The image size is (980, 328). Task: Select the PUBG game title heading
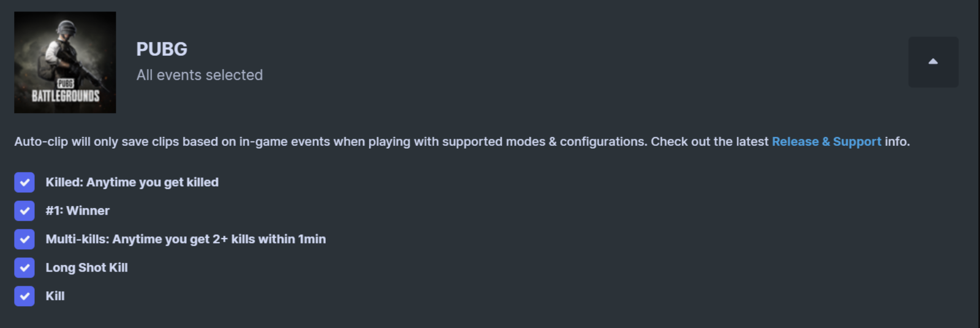(x=162, y=49)
